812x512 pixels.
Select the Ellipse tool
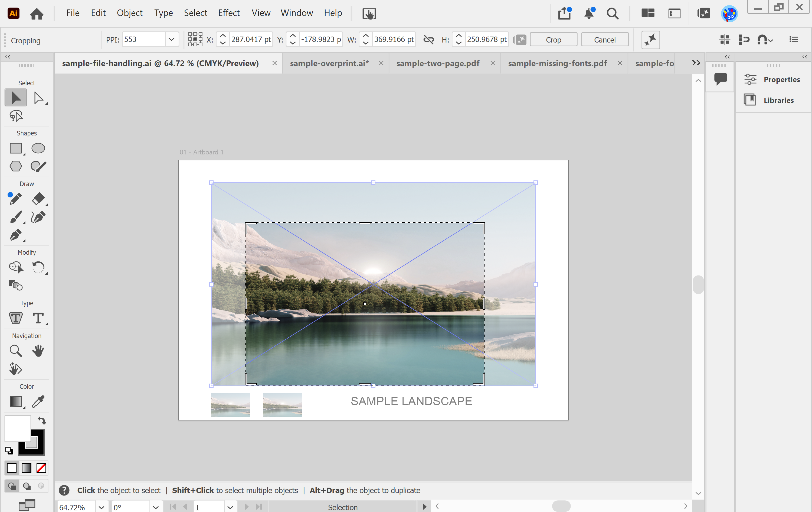click(x=38, y=148)
